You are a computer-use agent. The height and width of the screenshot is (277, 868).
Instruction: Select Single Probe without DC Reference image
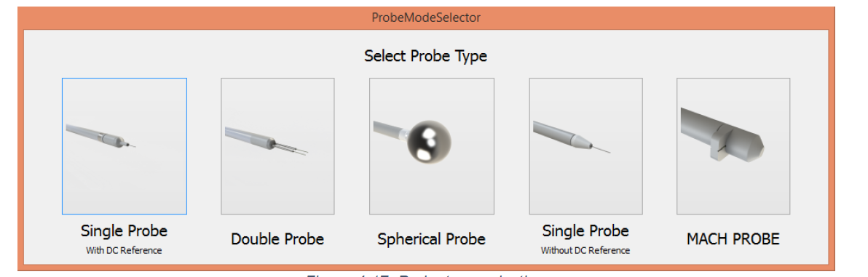tap(585, 146)
